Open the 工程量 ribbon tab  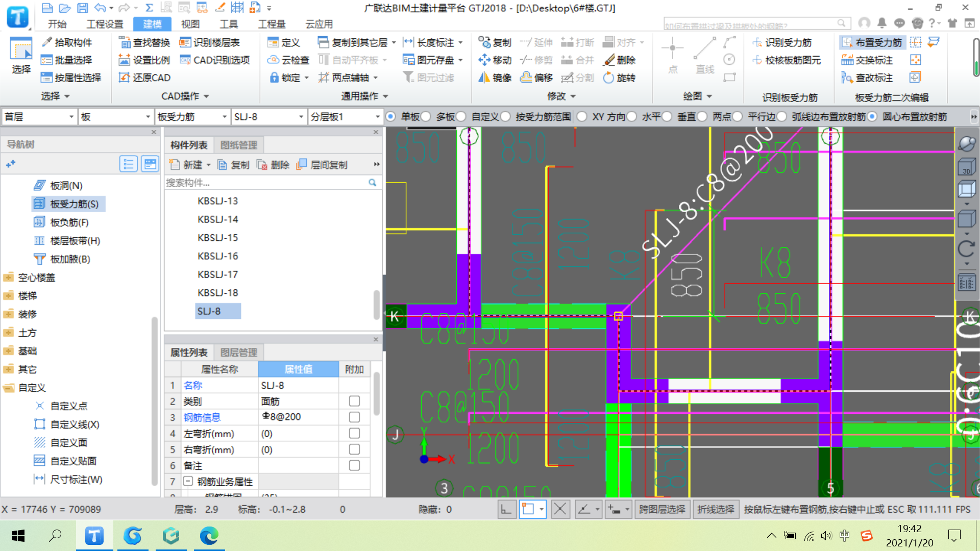pos(272,24)
